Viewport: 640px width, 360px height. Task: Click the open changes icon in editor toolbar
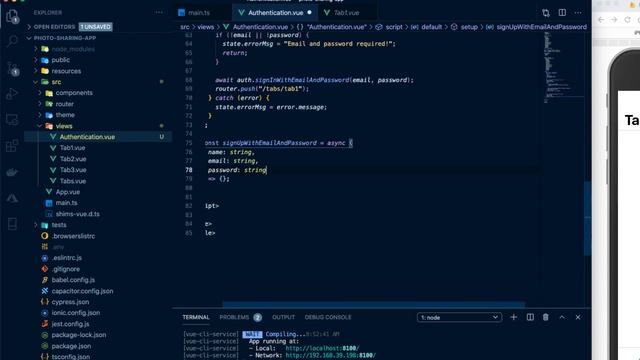tap(546, 13)
